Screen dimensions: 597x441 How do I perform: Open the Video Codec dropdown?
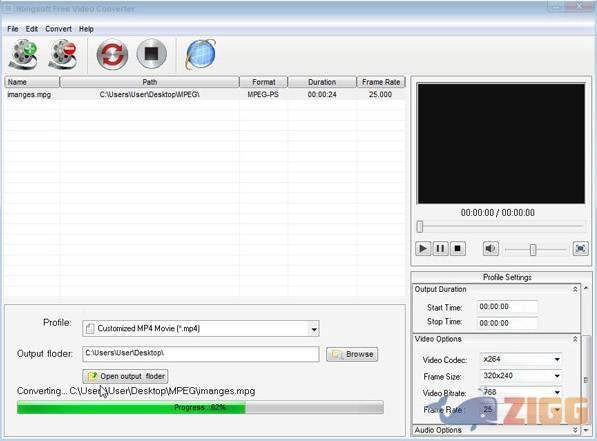[x=521, y=359]
